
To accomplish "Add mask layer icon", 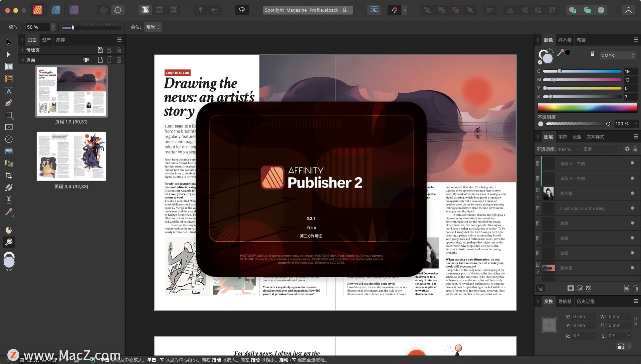I will coord(571,288).
